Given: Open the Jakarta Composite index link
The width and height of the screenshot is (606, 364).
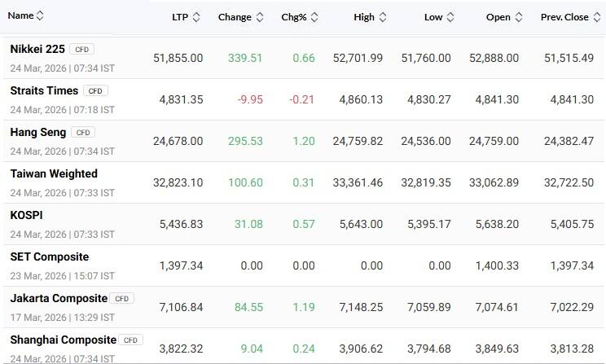Looking at the screenshot, I should point(59,298).
